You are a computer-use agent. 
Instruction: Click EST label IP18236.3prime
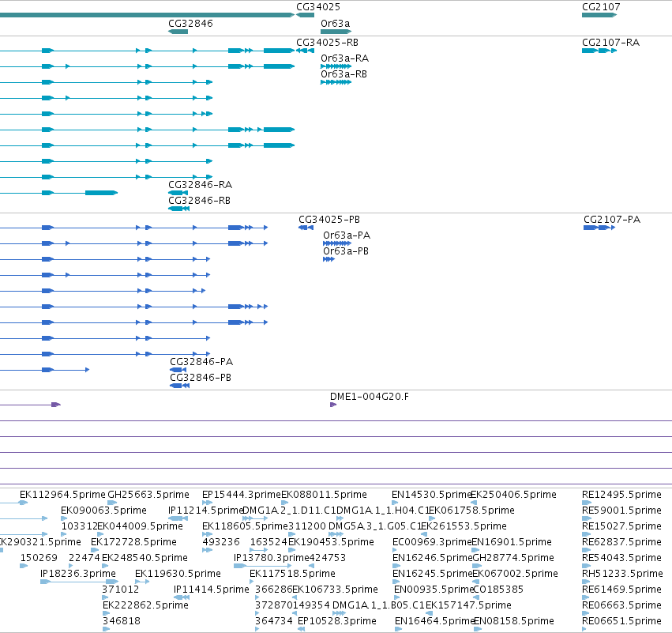78,574
